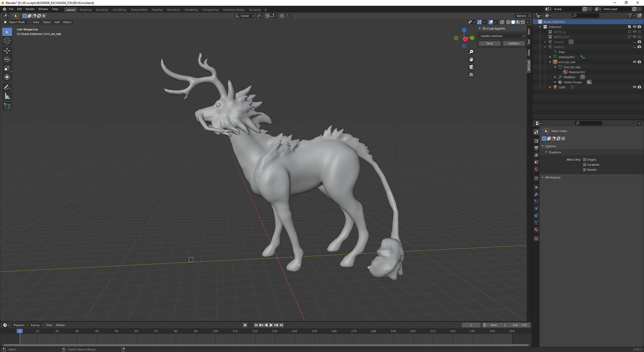Click the Send button in 3D-Coat Applink
Viewport: 644px width, 352px height.
click(x=490, y=44)
